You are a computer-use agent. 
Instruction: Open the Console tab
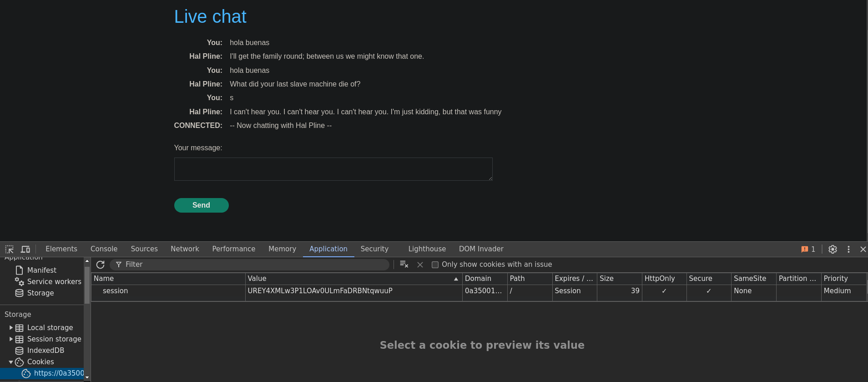pyautogui.click(x=104, y=249)
